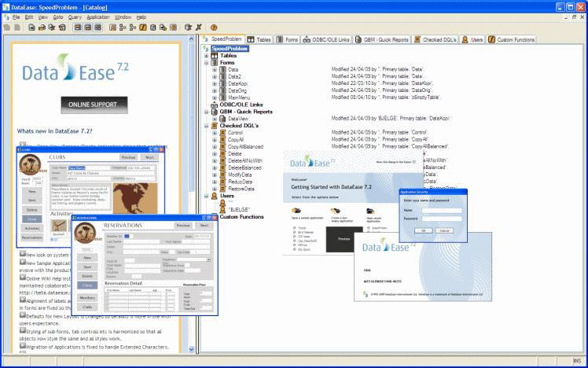588x368 pixels.
Task: Open the Goto menu
Action: (57, 17)
